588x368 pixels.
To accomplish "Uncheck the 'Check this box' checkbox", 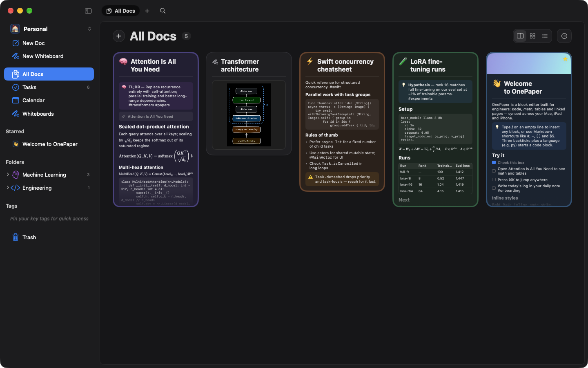I will point(494,163).
